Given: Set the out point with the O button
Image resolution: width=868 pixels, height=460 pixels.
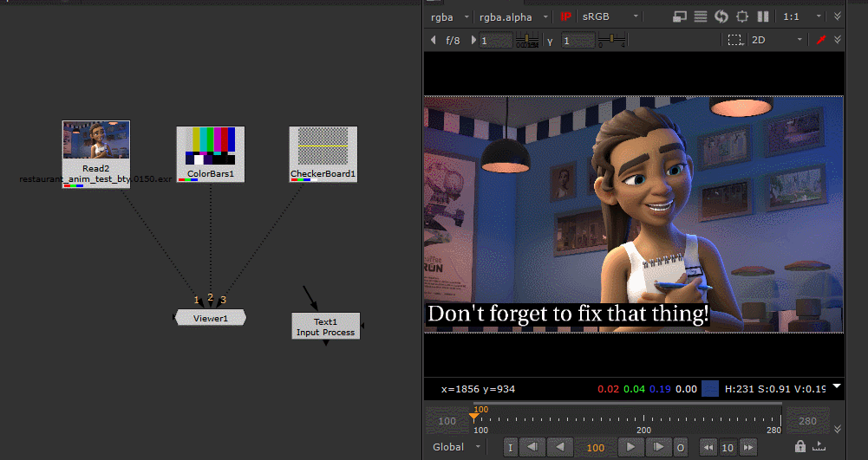Looking at the screenshot, I should (x=681, y=447).
